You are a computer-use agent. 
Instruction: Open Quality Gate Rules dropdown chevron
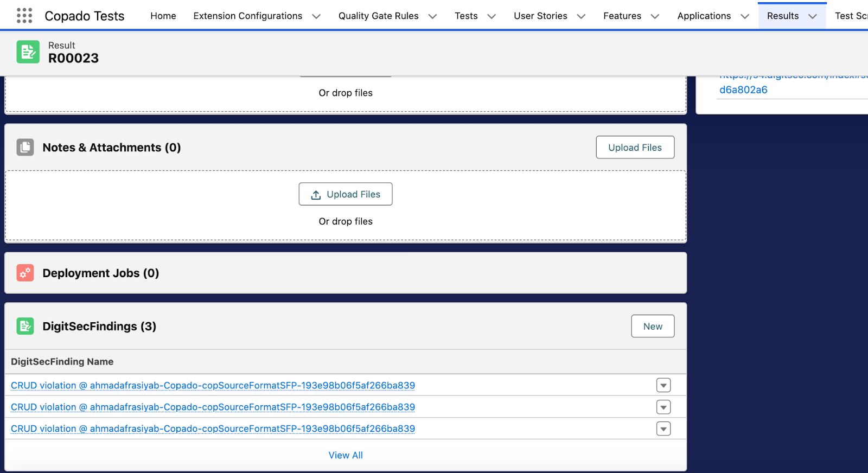point(432,16)
